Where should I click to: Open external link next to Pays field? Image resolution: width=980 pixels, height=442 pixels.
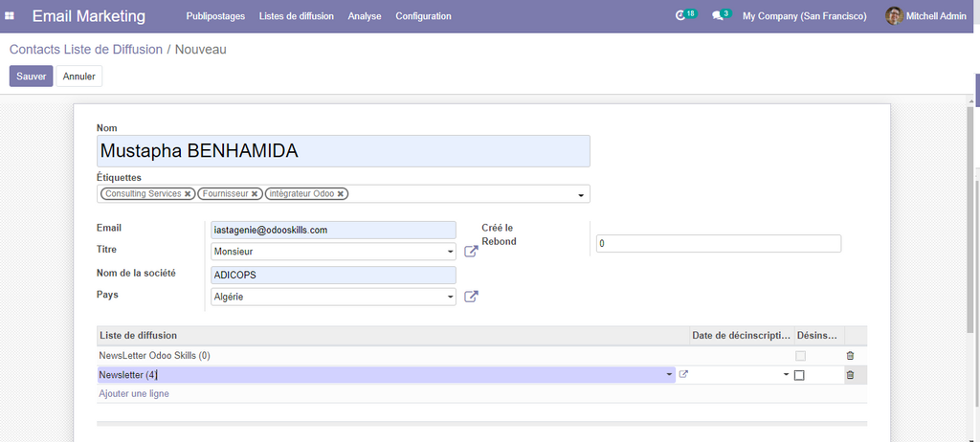pyautogui.click(x=471, y=297)
